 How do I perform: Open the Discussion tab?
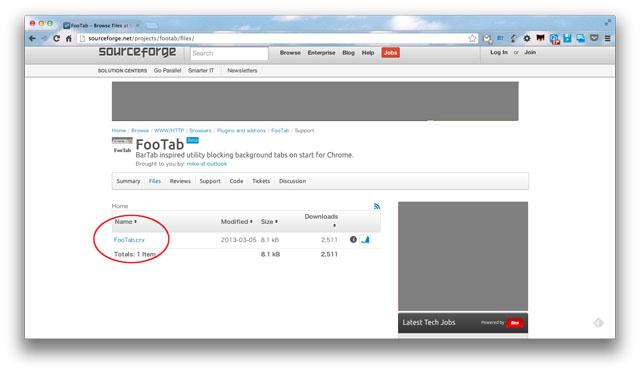[x=292, y=181]
